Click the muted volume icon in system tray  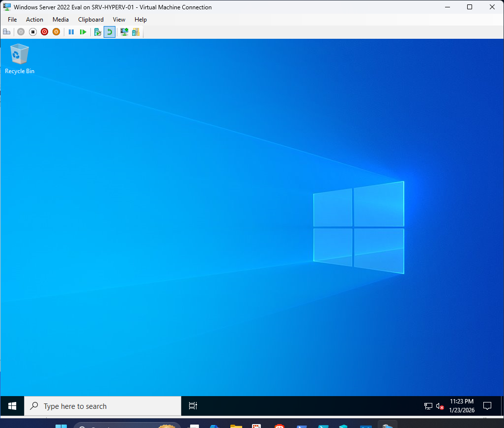pyautogui.click(x=440, y=406)
